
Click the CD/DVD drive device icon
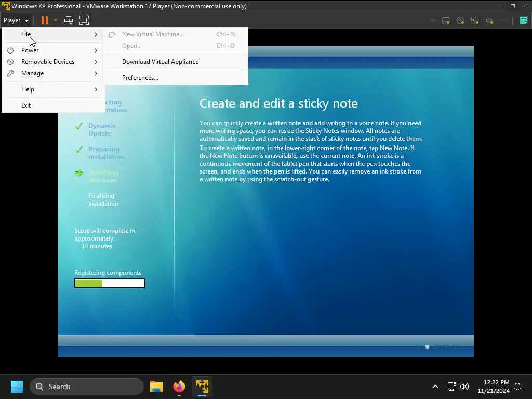[460, 21]
